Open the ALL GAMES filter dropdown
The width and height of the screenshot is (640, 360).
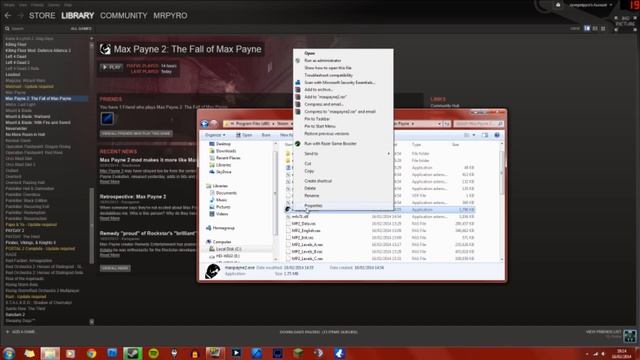(x=81, y=29)
